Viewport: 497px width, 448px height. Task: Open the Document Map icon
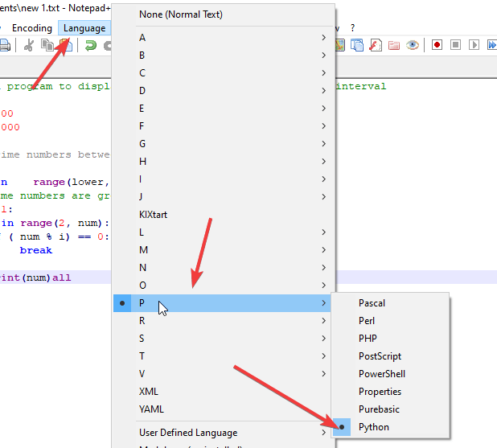(340, 45)
